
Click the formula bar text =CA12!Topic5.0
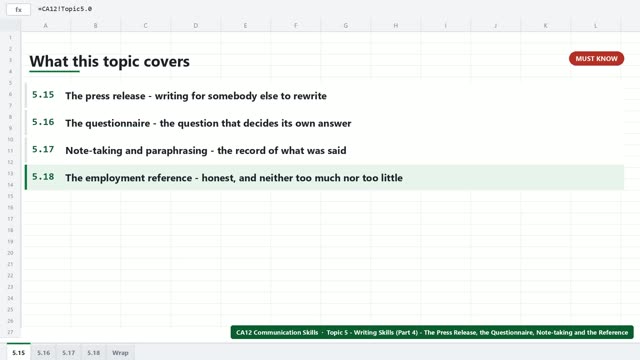click(x=65, y=9)
